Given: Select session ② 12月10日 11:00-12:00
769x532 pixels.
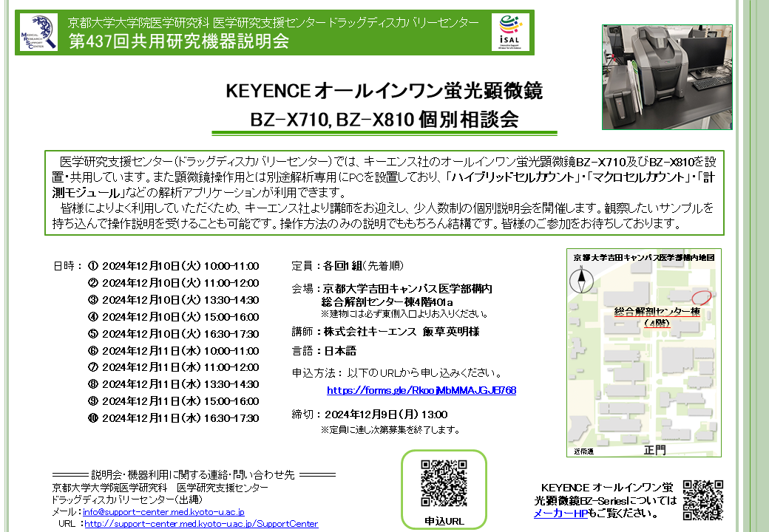Looking at the screenshot, I should [x=174, y=283].
